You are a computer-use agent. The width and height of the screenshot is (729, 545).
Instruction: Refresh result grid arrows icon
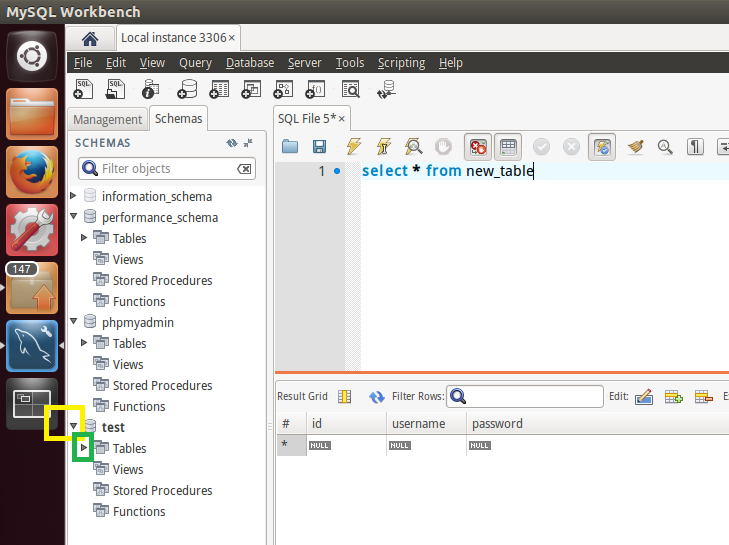(377, 397)
